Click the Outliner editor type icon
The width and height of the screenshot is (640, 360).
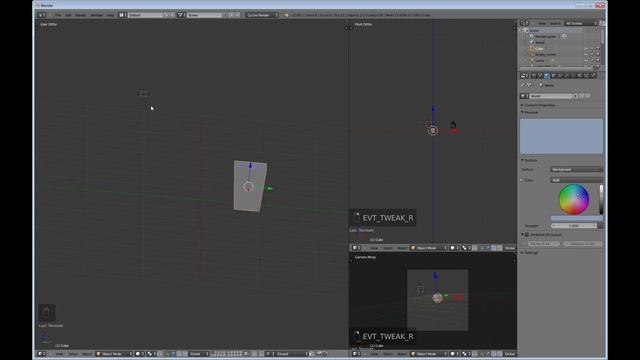(x=524, y=23)
